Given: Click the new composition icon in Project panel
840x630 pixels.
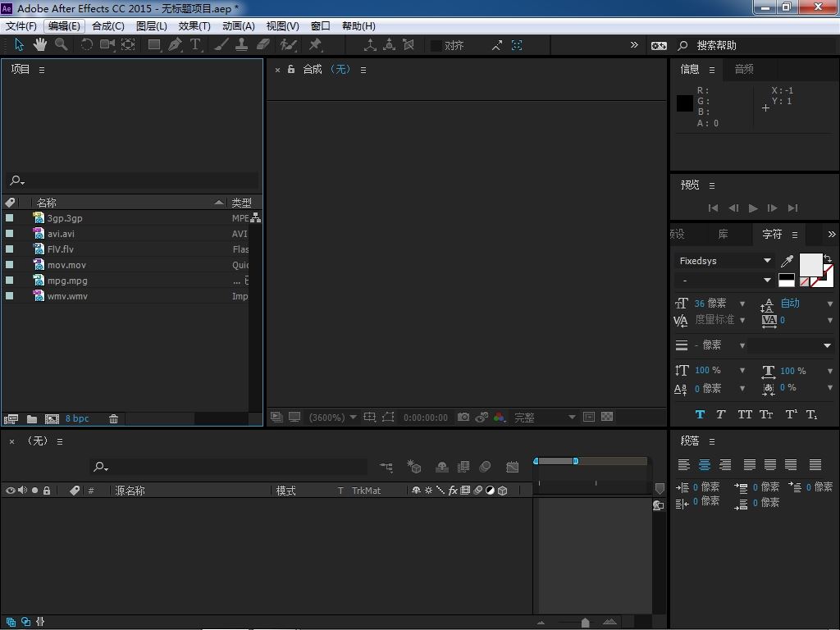Looking at the screenshot, I should coord(52,419).
